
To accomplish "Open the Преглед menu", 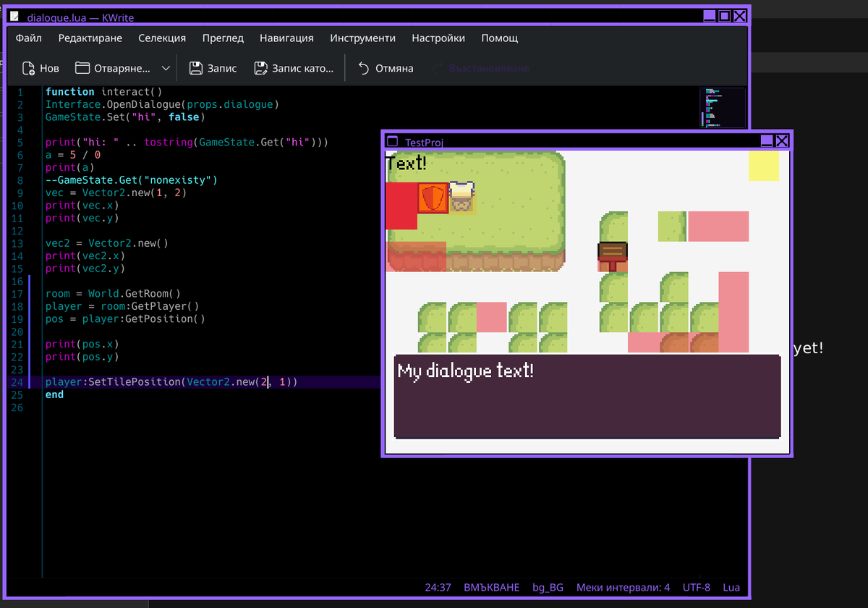I will (223, 38).
